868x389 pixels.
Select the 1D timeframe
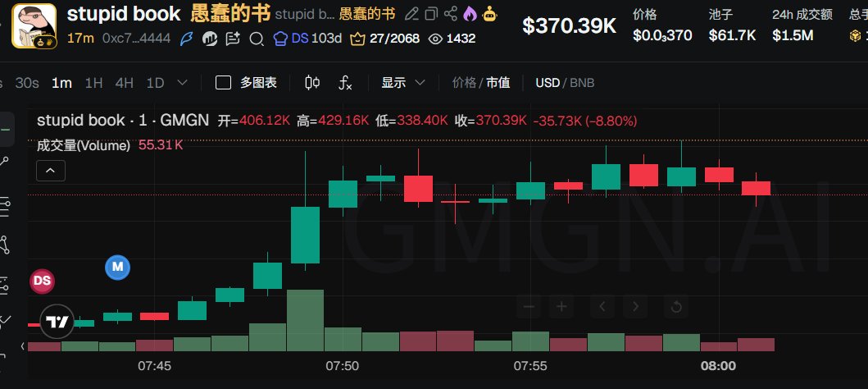pyautogui.click(x=155, y=83)
